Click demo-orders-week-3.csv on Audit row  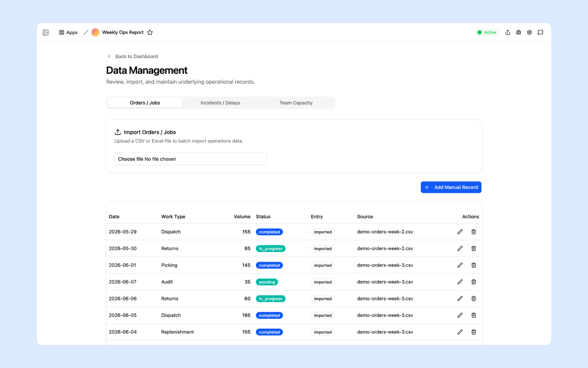coord(385,282)
